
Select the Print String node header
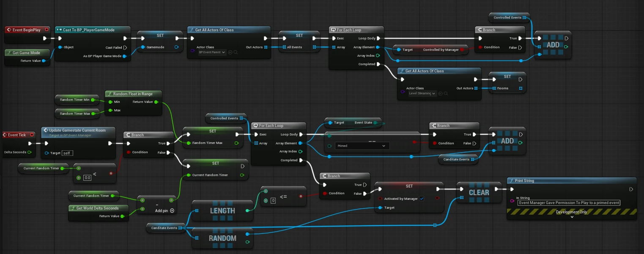coord(572,181)
